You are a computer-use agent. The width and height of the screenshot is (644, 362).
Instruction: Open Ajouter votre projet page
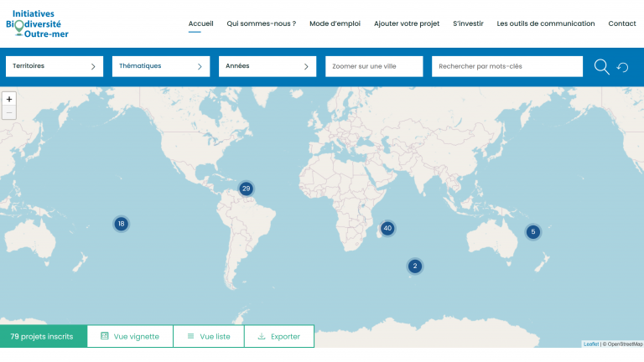pyautogui.click(x=407, y=23)
